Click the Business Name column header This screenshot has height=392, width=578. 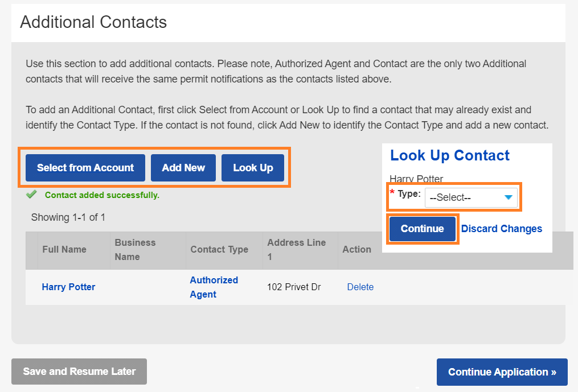point(135,249)
